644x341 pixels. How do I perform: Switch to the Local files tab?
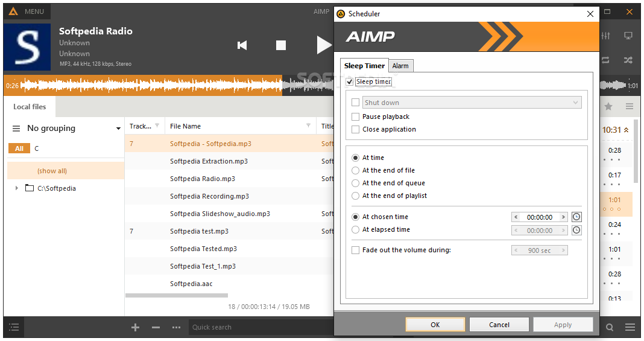tap(30, 107)
